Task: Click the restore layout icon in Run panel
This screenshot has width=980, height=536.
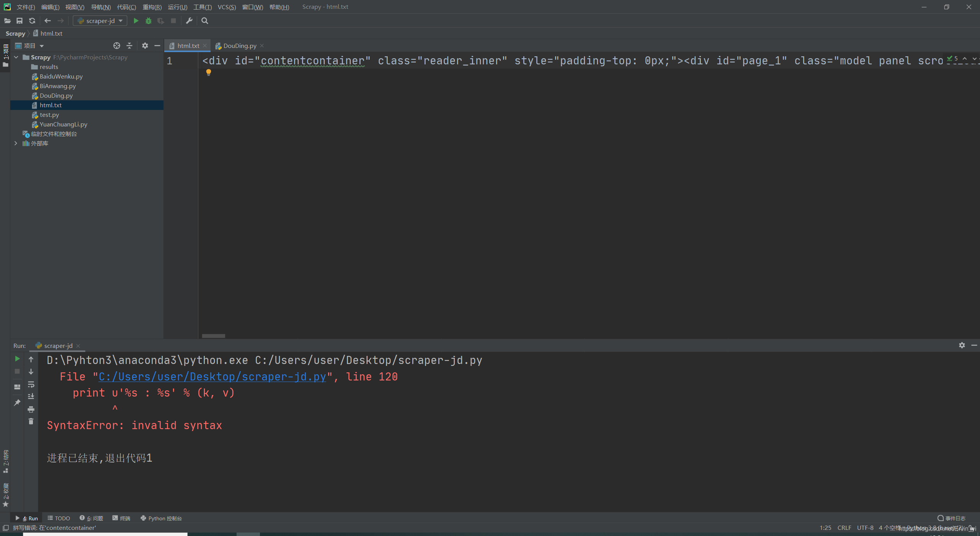Action: (x=17, y=387)
